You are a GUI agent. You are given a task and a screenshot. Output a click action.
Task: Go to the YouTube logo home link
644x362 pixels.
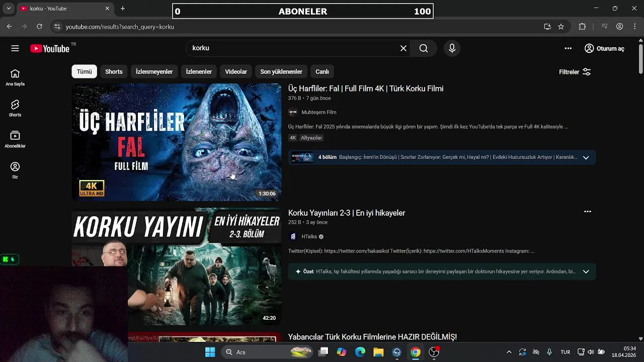click(50, 48)
